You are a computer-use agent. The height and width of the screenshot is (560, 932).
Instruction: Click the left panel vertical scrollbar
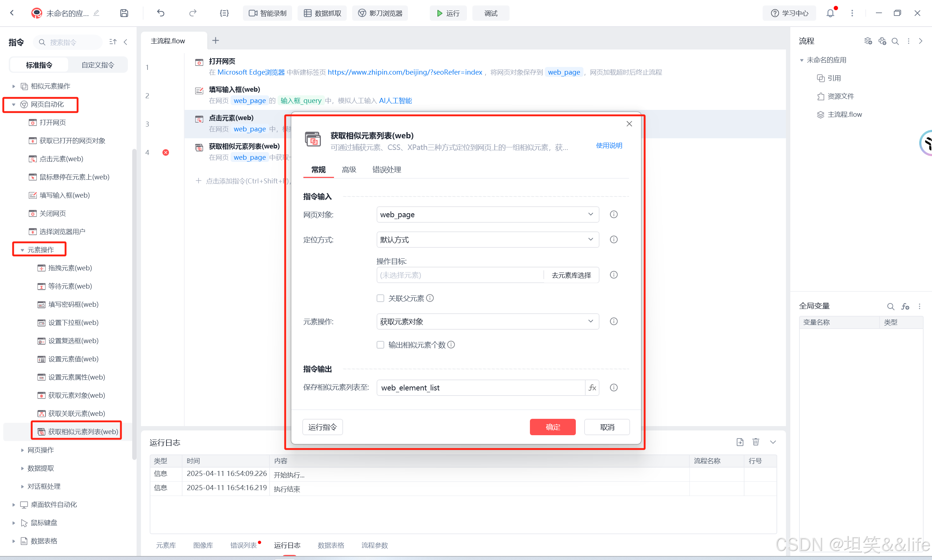click(x=134, y=302)
